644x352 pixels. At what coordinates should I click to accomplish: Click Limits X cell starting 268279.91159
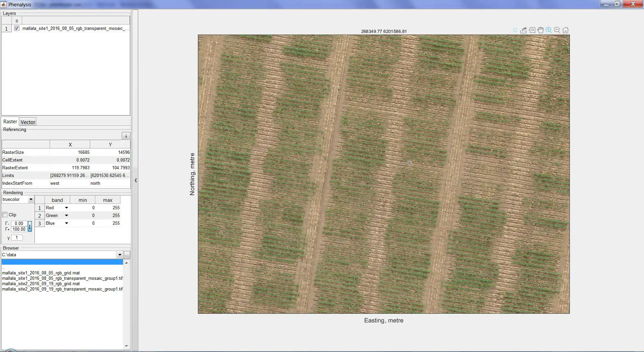click(x=70, y=176)
